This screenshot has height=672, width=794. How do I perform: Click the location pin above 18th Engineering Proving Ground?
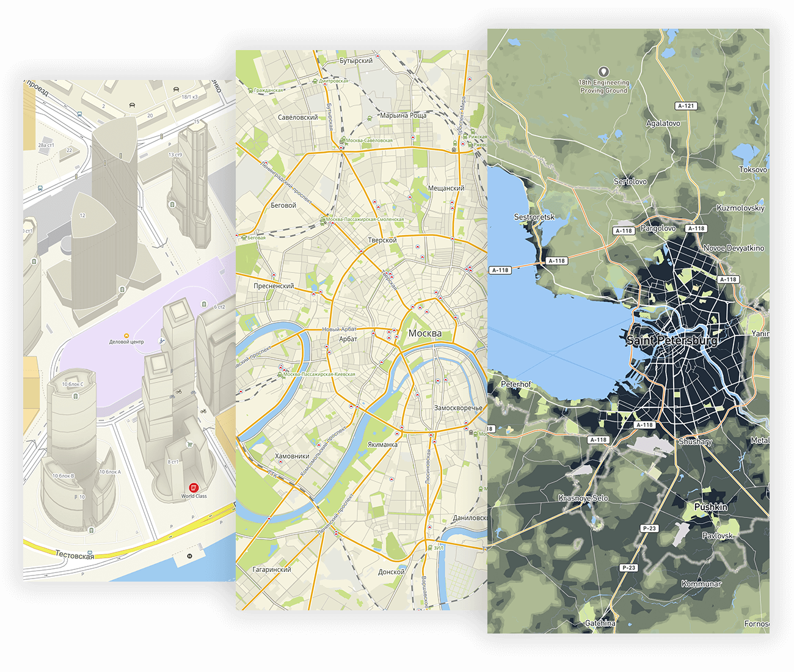603,72
